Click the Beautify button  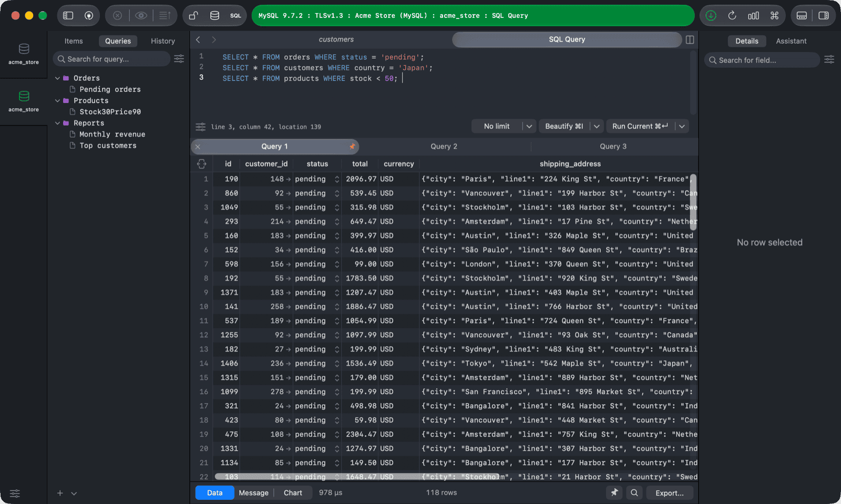(564, 126)
